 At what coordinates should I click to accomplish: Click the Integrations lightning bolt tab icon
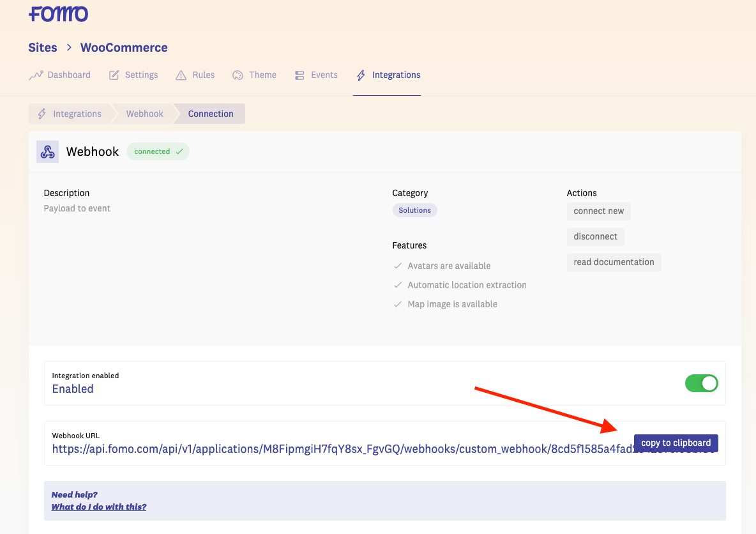[361, 75]
